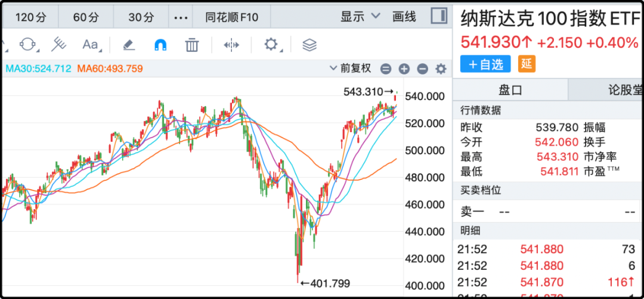Toggle the magnet snap mode
644x299 pixels.
[160, 45]
